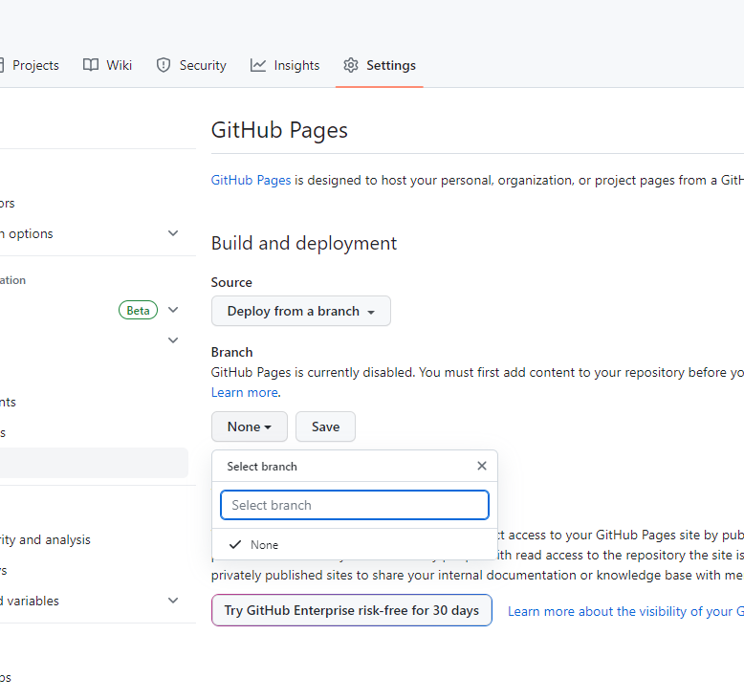The width and height of the screenshot is (744, 700).
Task: Click the GitHub Pages page heading
Action: click(279, 130)
